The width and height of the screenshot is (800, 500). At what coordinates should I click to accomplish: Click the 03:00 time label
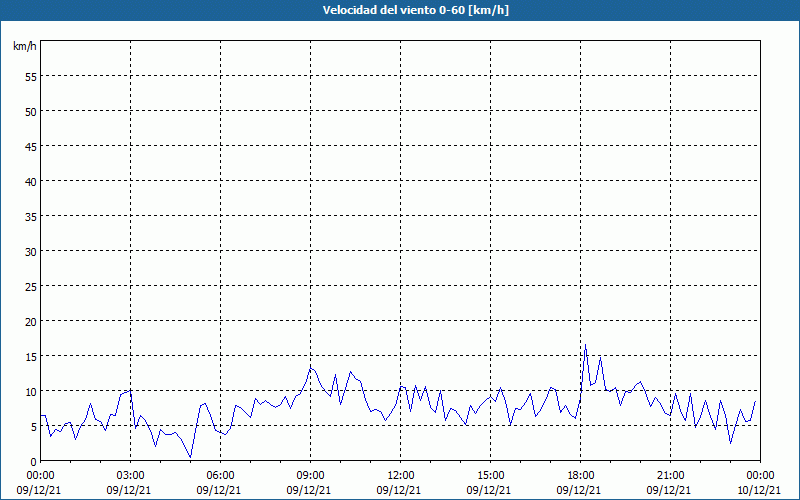click(x=130, y=476)
